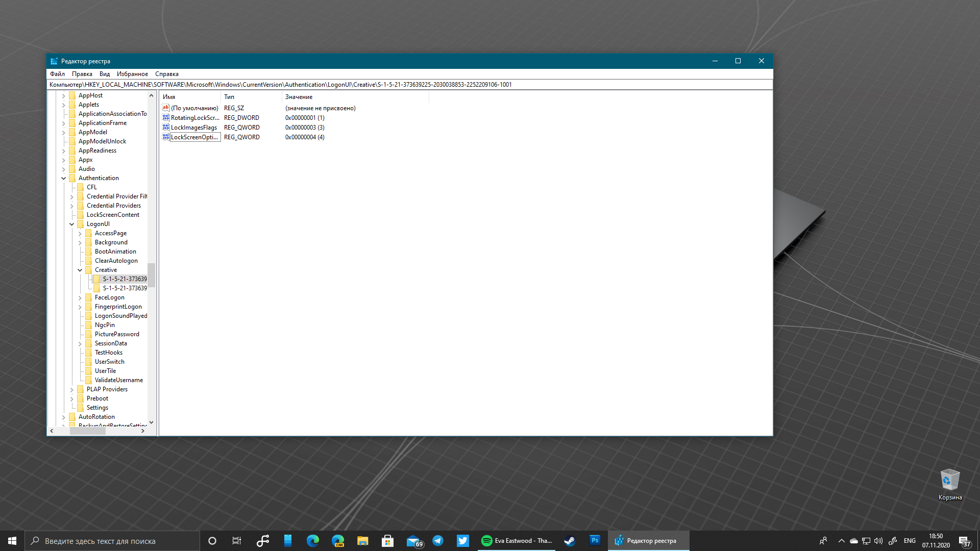This screenshot has height=551, width=980.
Task: Open Microsoft Store from the taskbar
Action: [387, 541]
